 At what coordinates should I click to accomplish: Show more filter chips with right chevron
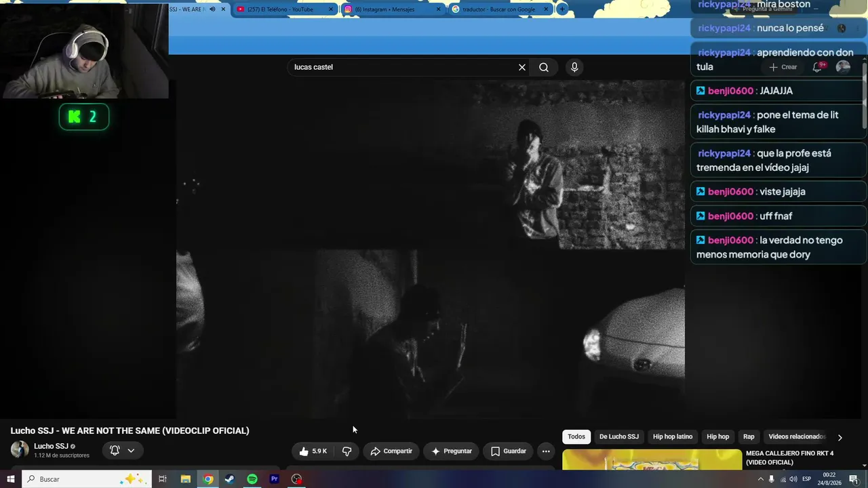[x=840, y=437]
